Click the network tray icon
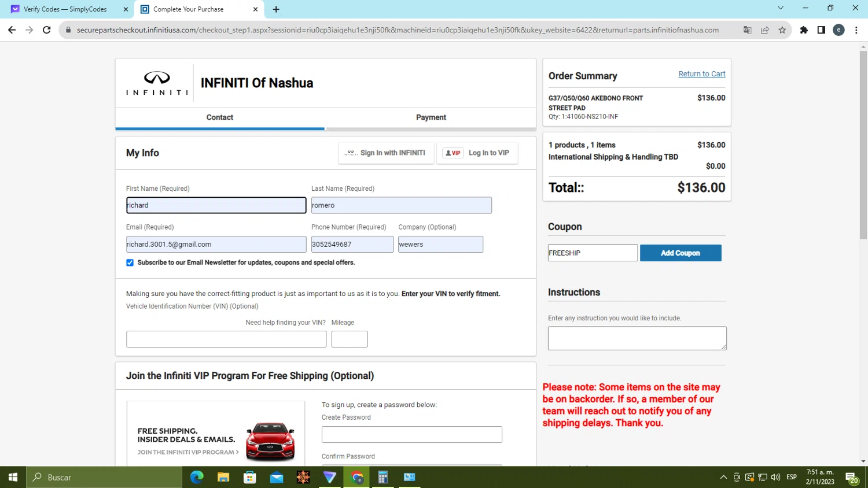868x488 pixels. click(x=763, y=477)
